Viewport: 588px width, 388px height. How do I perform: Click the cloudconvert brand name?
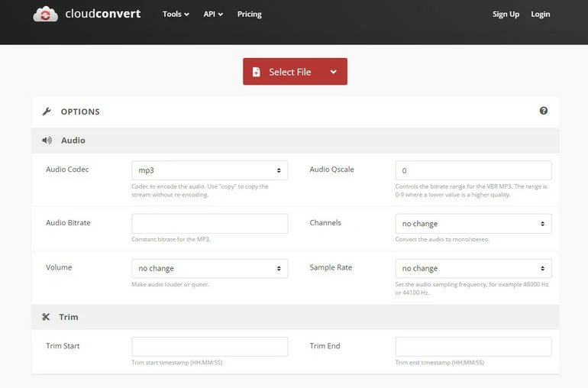(103, 14)
